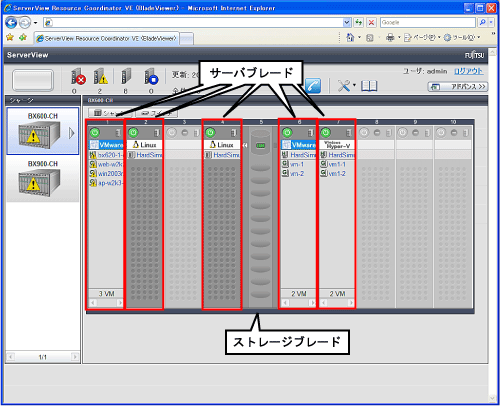Open the help book icon
Viewport: 500px width, 406px height.
[369, 86]
